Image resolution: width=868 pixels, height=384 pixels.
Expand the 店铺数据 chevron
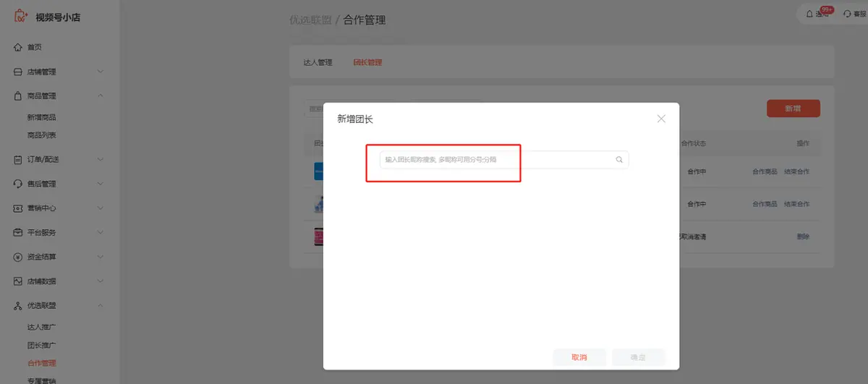pyautogui.click(x=101, y=281)
